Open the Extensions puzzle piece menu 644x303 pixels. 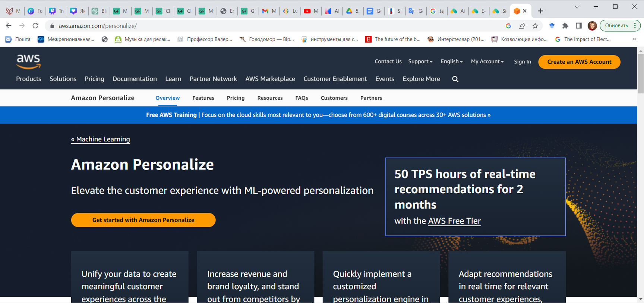565,26
